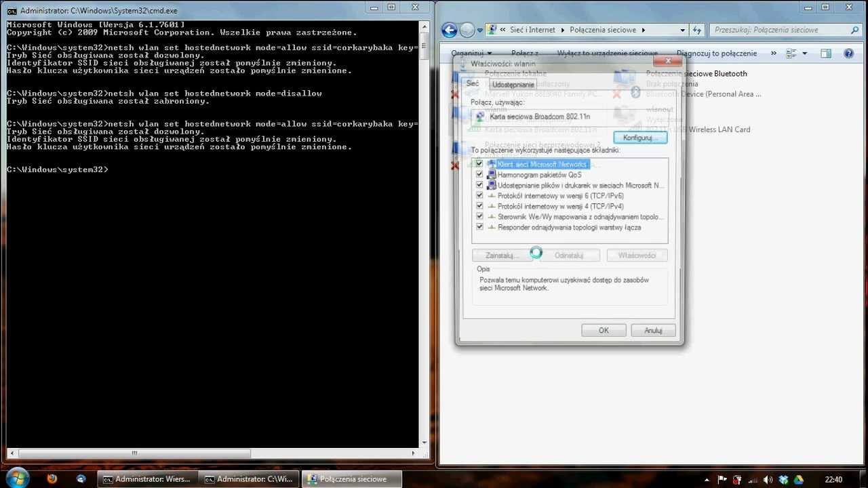Toggle Protokół internetowy w wersji 6 checkbox
Screen dimensions: 868x488
(x=479, y=196)
